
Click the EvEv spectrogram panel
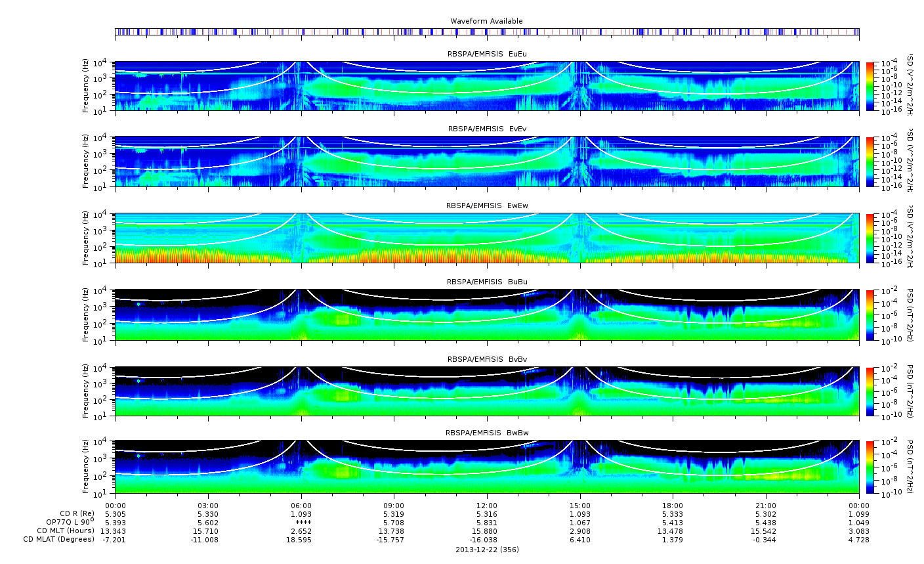tap(487, 162)
